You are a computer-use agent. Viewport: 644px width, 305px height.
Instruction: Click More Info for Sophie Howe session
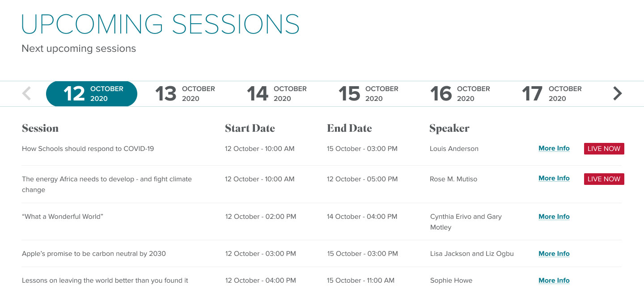[554, 280]
